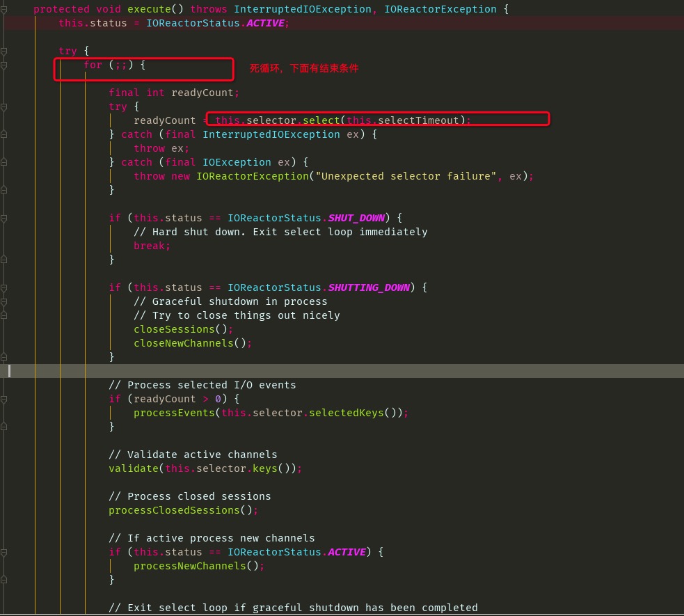
Task: Toggle folding of the inner try block
Action: [x=3, y=106]
